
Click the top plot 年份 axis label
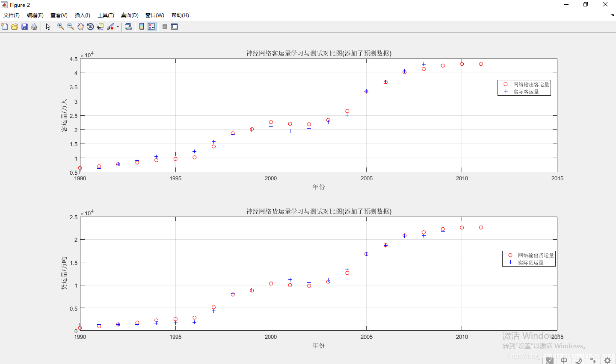point(319,187)
